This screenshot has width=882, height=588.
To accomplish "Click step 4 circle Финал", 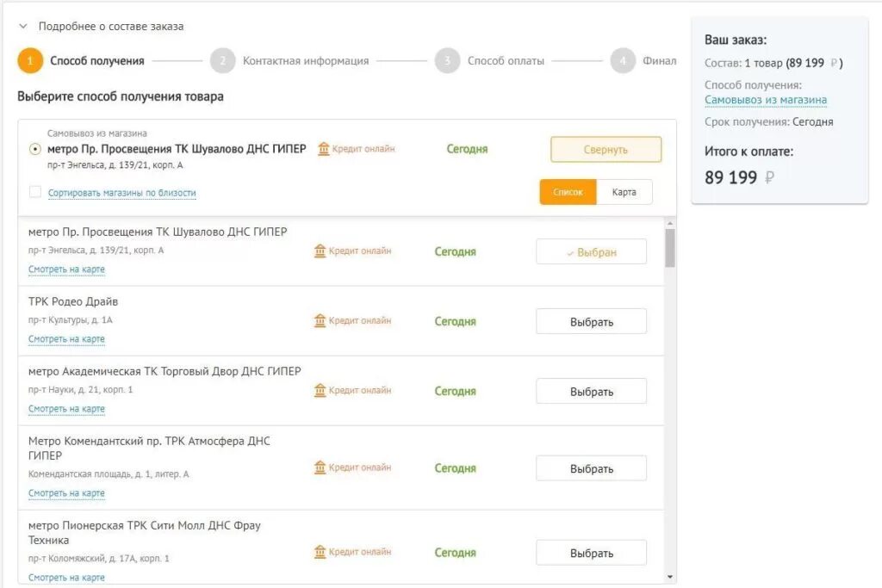I will click(623, 61).
